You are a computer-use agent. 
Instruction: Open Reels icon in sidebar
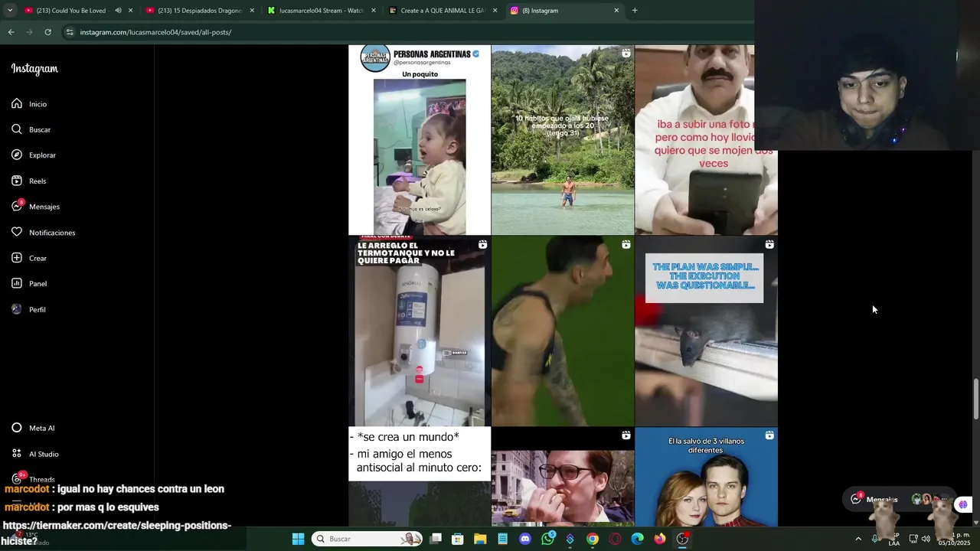click(17, 181)
